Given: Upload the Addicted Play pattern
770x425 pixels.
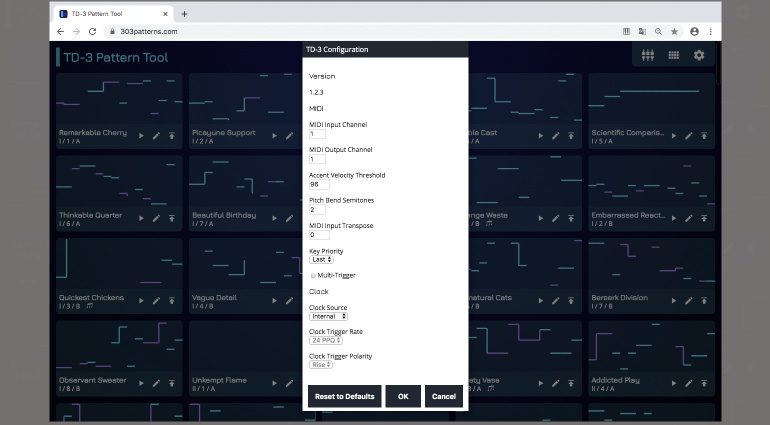Looking at the screenshot, I should (x=703, y=383).
